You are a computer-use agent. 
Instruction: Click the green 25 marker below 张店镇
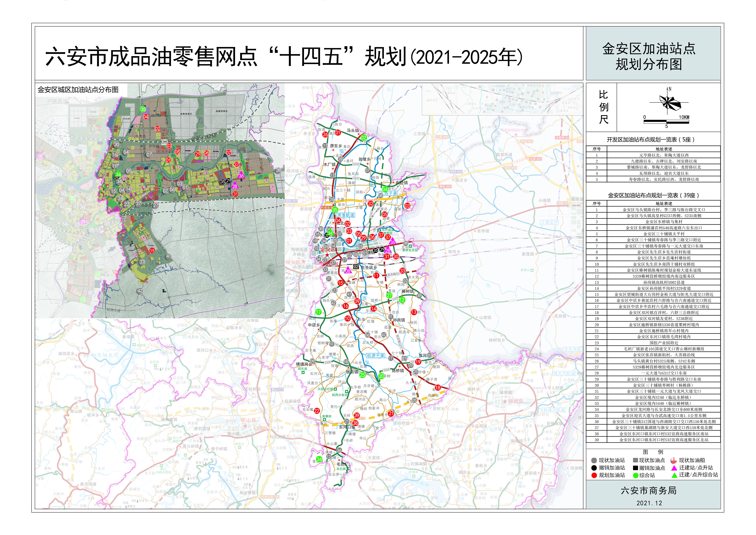click(362, 375)
